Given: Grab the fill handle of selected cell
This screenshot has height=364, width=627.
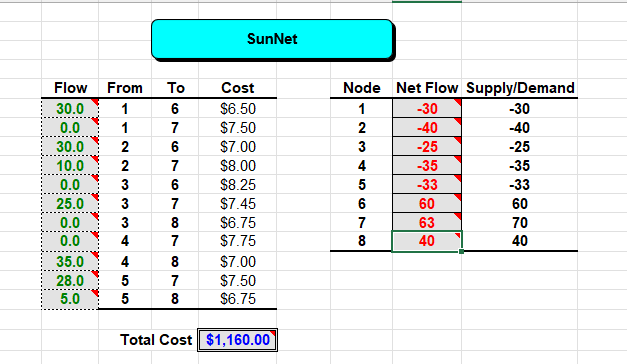Looking at the screenshot, I should [x=461, y=252].
